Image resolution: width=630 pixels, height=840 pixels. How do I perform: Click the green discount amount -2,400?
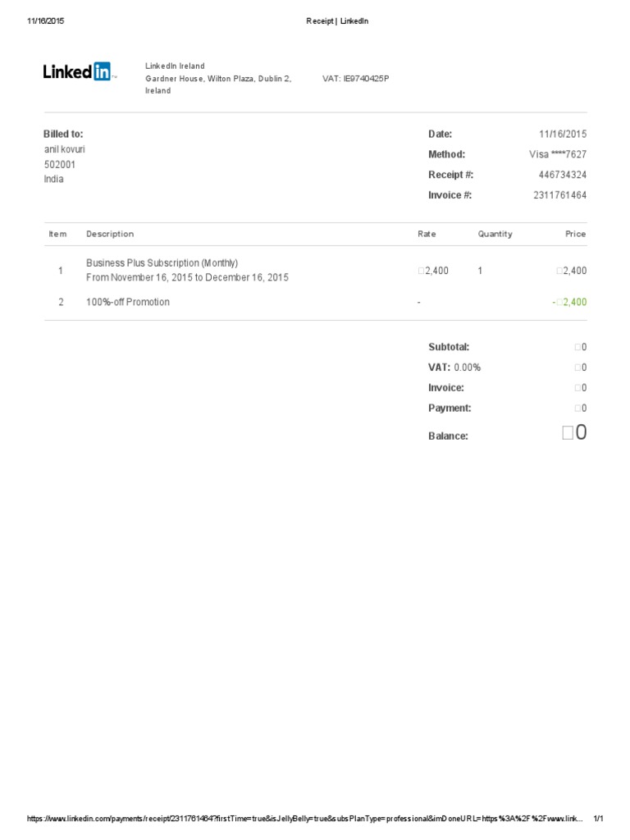tap(569, 302)
